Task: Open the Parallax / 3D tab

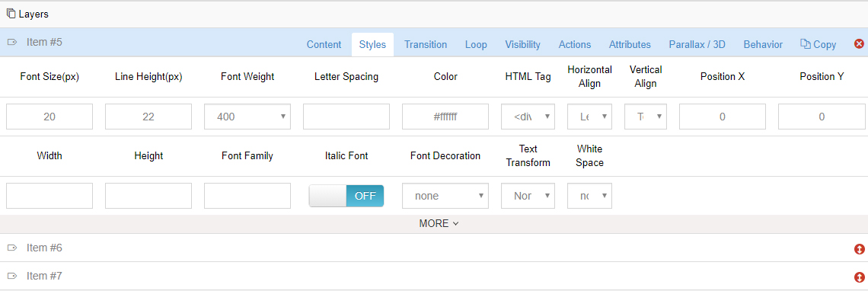Action: pyautogui.click(x=697, y=44)
